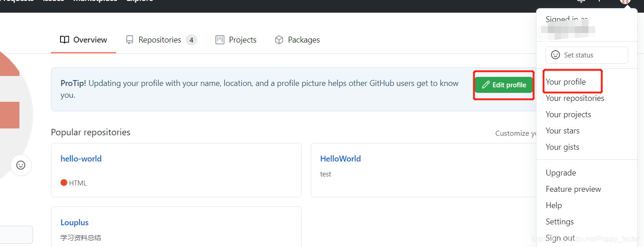Open the HelloWorld repository link
Screen dimensions: 644x247
point(340,159)
